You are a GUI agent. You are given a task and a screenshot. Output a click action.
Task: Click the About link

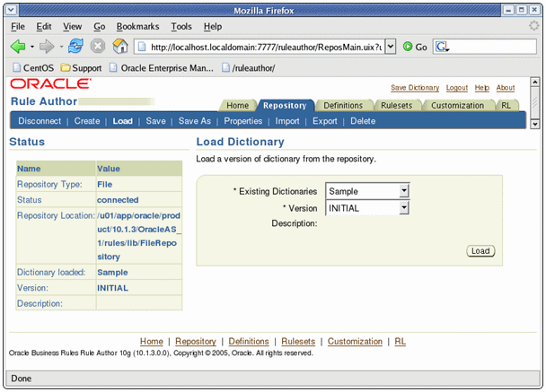coord(506,88)
